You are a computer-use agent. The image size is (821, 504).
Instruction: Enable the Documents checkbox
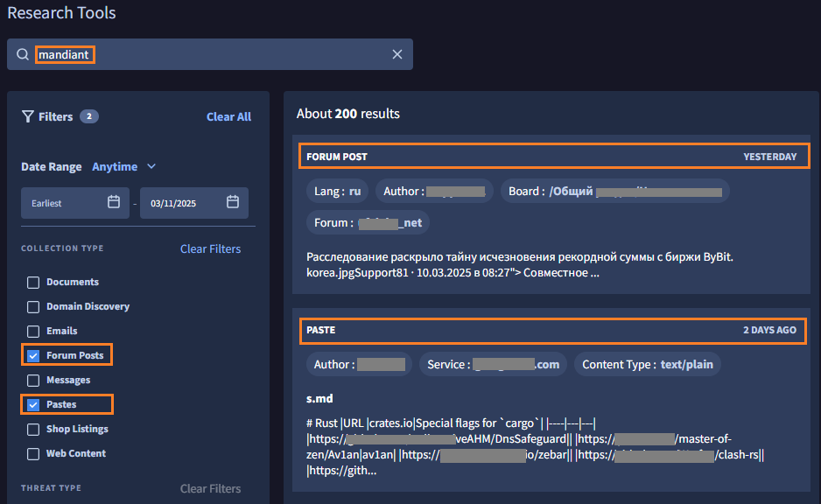pos(33,283)
